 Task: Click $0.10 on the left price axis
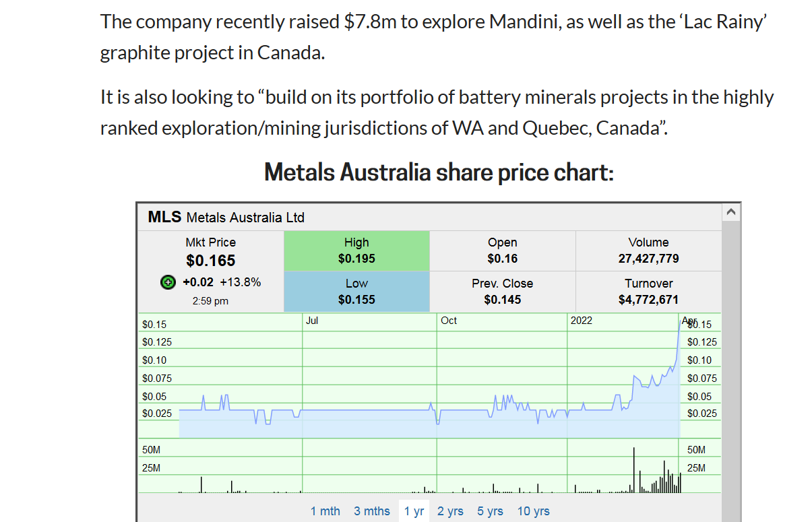pos(154,360)
